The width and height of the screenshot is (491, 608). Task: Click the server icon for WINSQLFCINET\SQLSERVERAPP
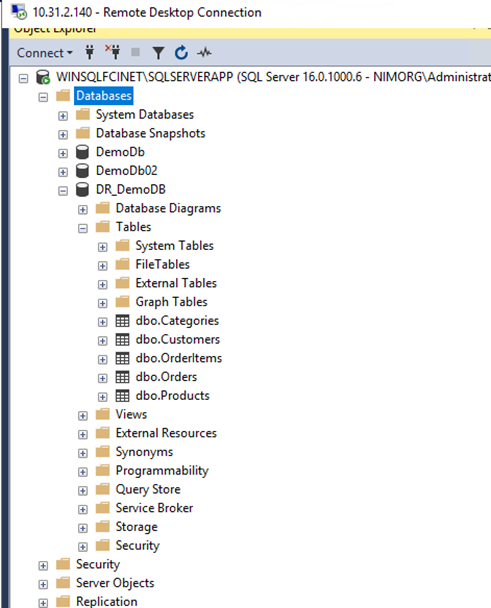(x=43, y=77)
